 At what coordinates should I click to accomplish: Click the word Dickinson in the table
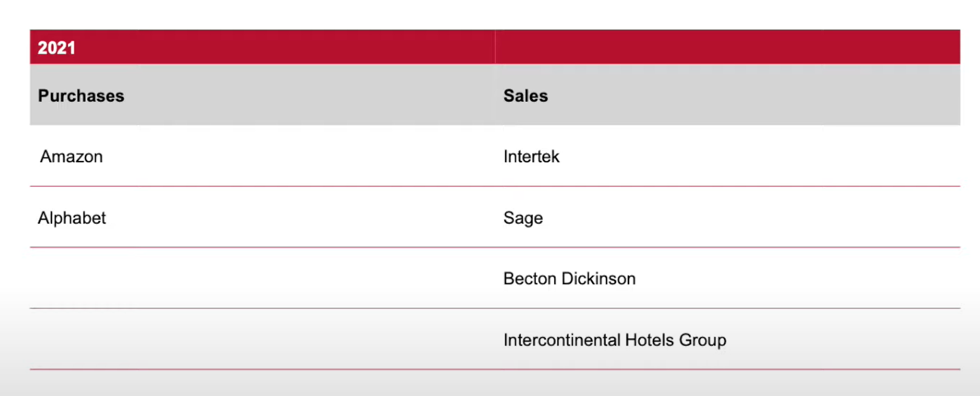[598, 279]
